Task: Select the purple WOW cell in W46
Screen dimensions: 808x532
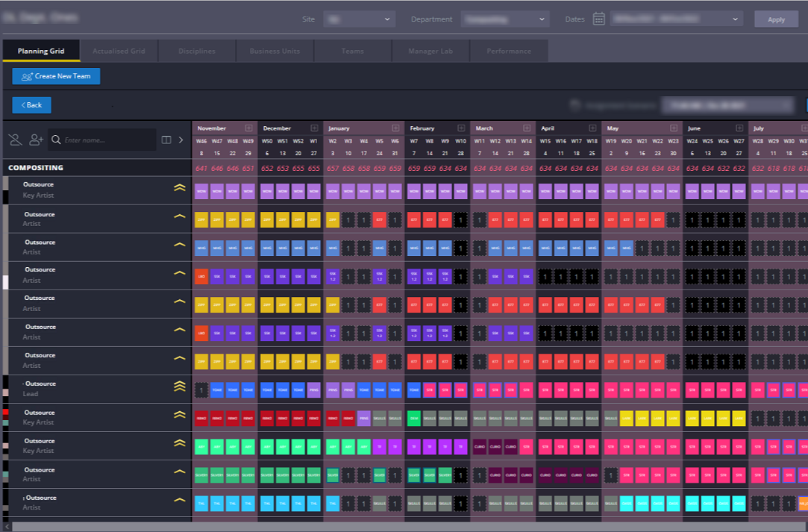Action: pos(201,191)
